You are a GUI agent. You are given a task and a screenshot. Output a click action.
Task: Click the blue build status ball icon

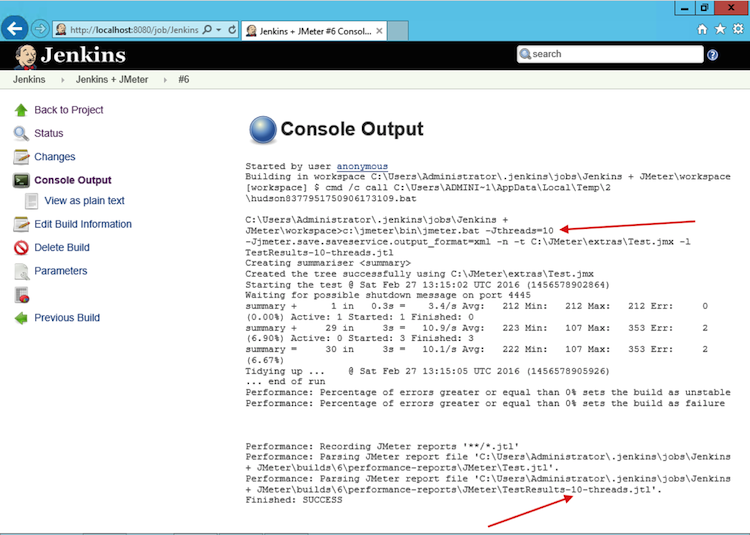263,130
